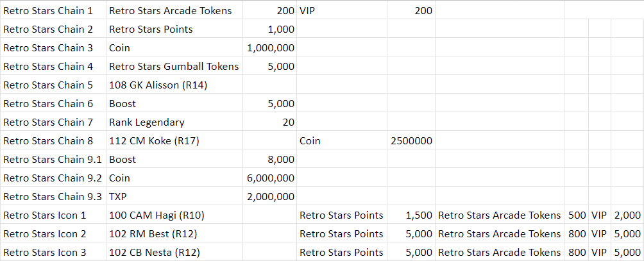The width and height of the screenshot is (644, 261).
Task: Select the TXP cell
Action: (174, 197)
